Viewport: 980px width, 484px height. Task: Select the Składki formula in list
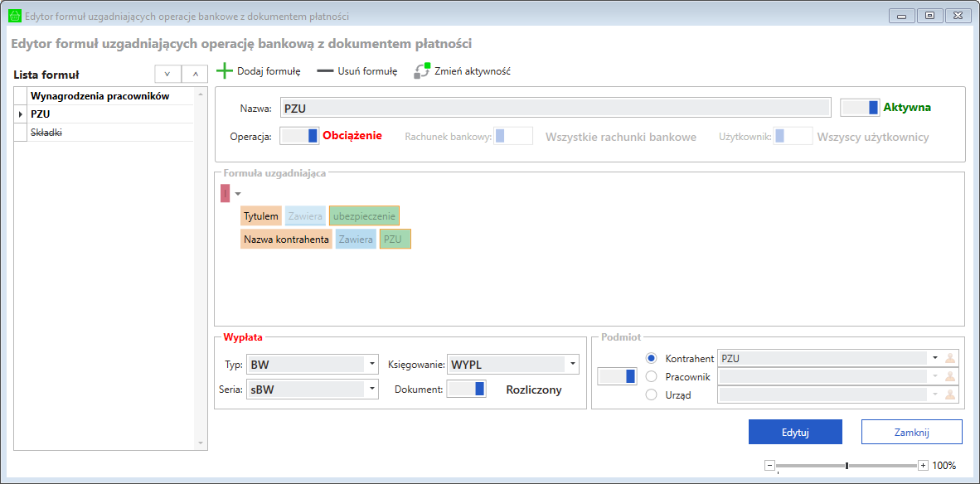click(x=46, y=133)
